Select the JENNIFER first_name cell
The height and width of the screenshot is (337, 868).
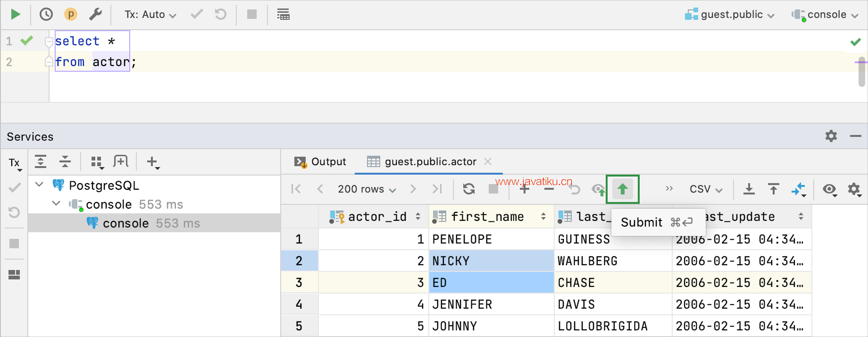(x=491, y=304)
